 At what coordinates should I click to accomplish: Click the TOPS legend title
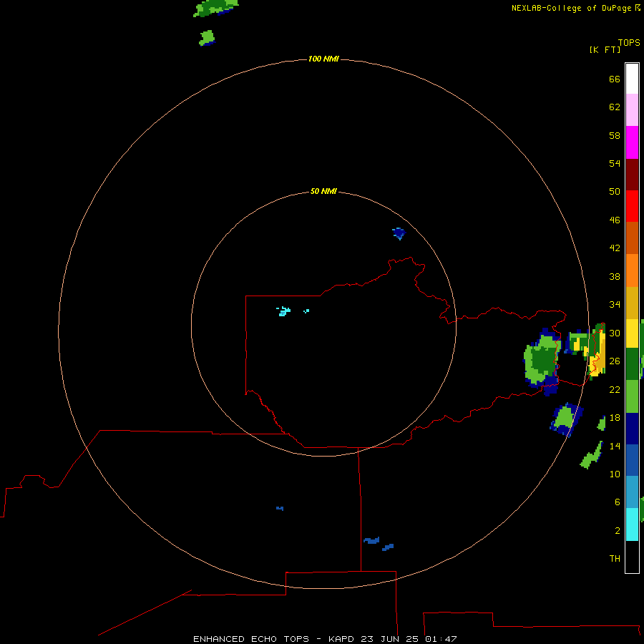point(629,43)
